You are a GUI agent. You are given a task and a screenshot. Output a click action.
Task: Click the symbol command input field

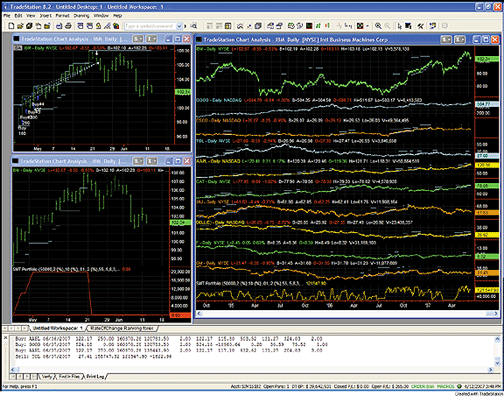tap(150, 26)
